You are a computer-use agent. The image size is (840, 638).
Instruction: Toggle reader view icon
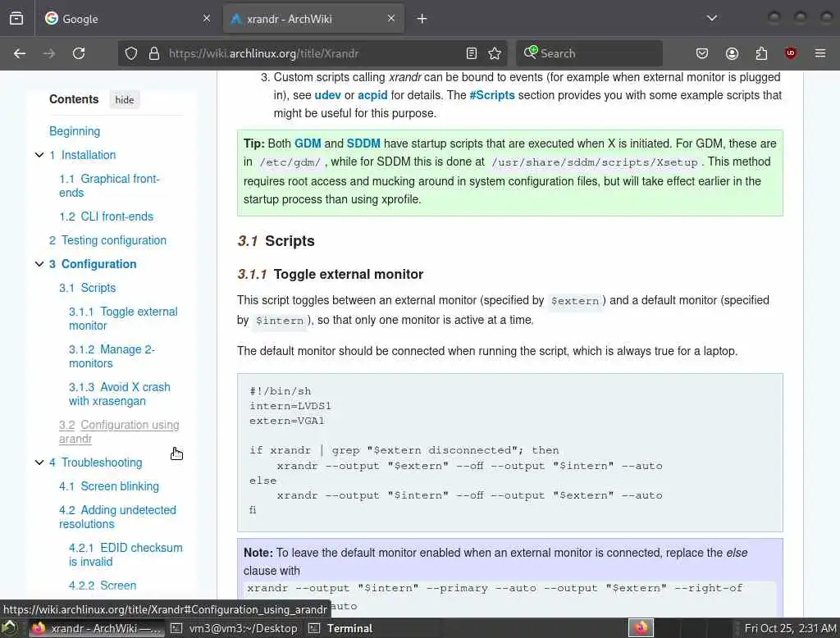472,53
